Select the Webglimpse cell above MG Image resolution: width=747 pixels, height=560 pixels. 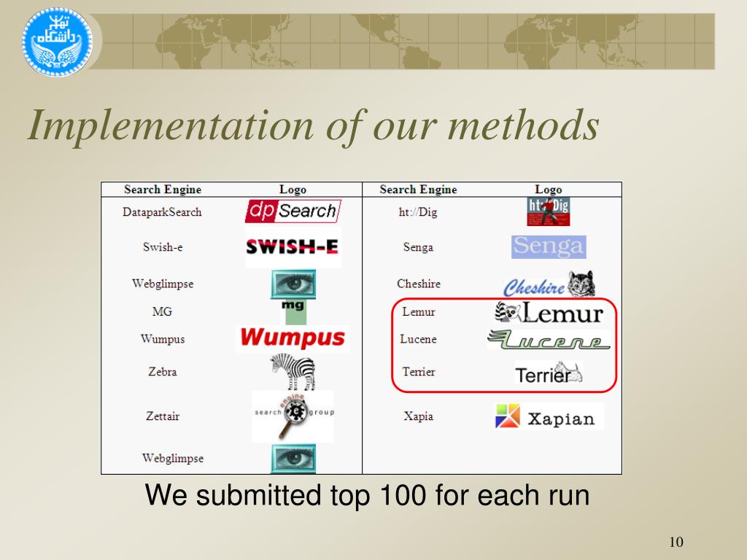click(163, 284)
